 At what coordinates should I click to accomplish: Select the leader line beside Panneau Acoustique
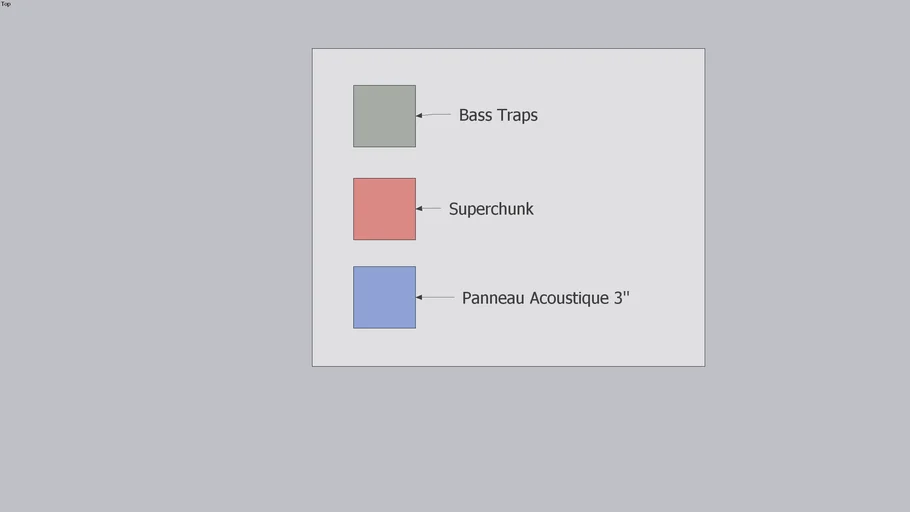click(x=439, y=297)
